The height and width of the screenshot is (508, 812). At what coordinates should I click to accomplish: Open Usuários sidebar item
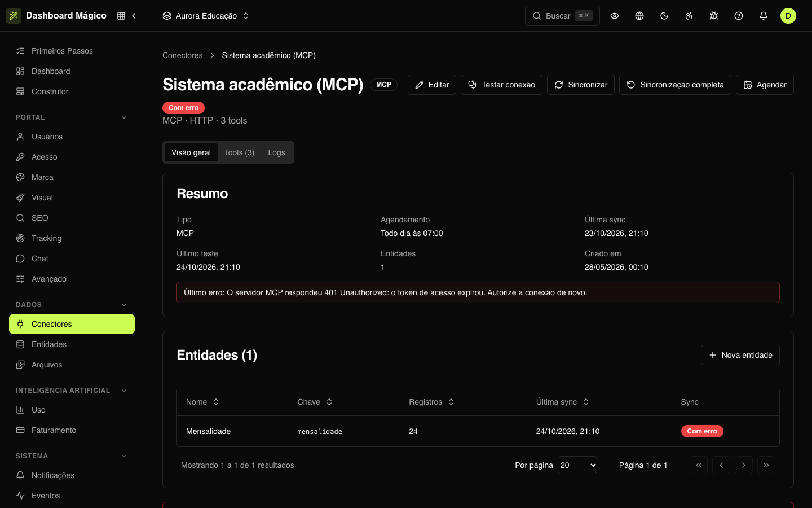pos(72,137)
